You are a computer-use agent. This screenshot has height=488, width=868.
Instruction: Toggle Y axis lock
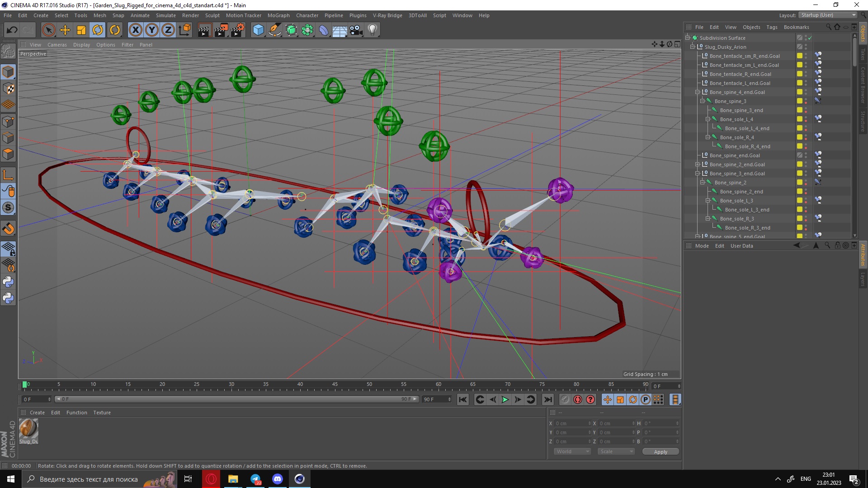(x=152, y=30)
